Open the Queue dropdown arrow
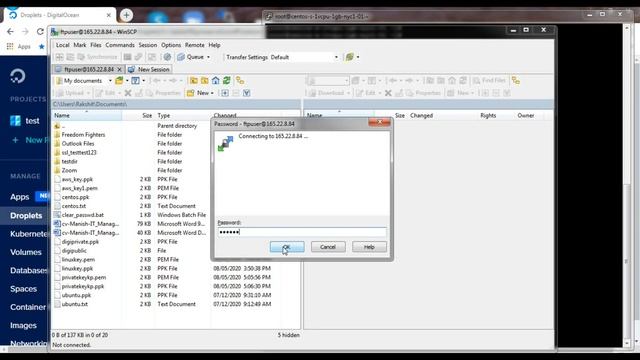The image size is (640, 360). (209, 57)
